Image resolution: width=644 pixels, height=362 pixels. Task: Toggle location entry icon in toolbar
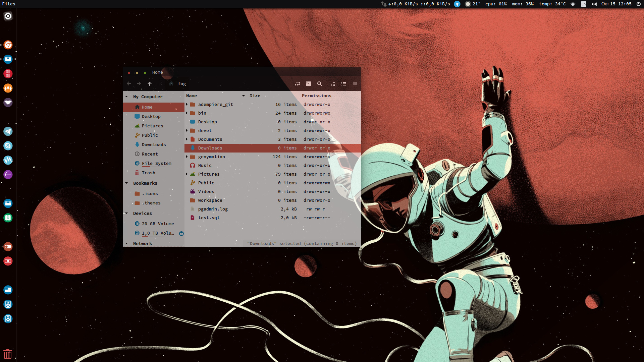[x=297, y=84]
